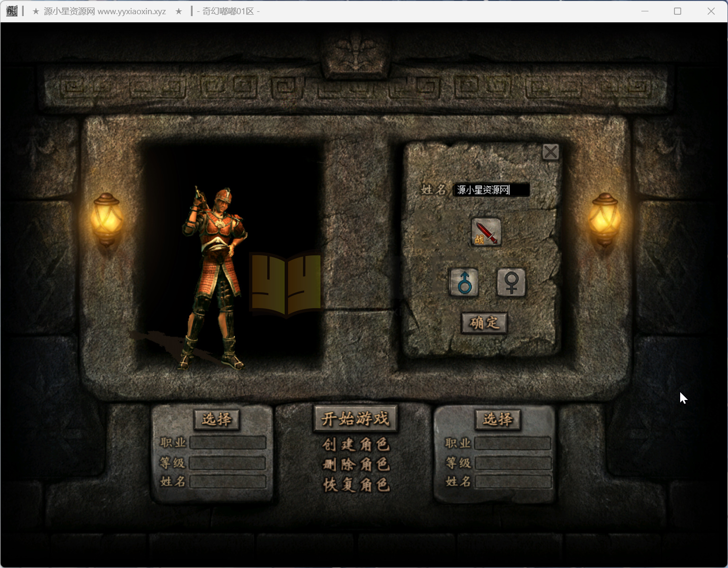Click into the 姓名 name input field
This screenshot has width=728, height=568.
click(x=491, y=190)
